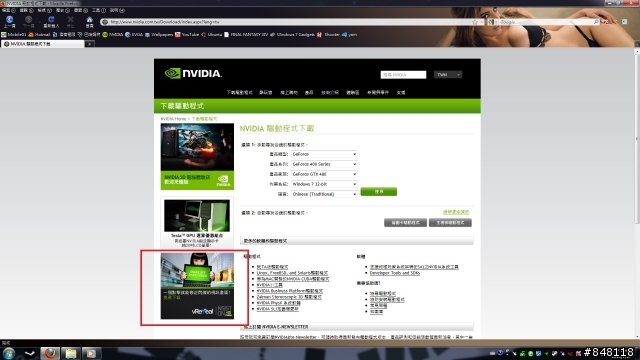This screenshot has width=640, height=360.
Task: Click the NVIDIA 3D Vision gaming banner
Action: pos(197,156)
